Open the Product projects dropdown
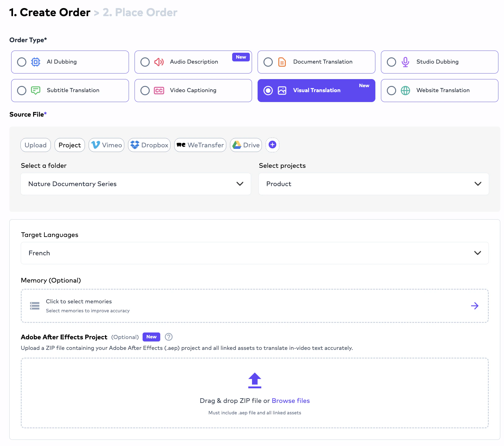The height and width of the screenshot is (446, 504). tap(374, 184)
